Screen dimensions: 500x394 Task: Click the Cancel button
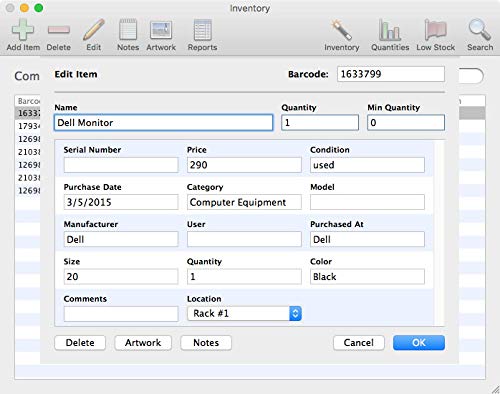click(359, 343)
